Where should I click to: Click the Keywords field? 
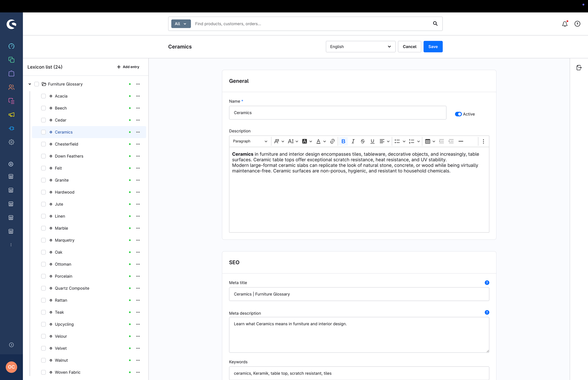(x=359, y=373)
